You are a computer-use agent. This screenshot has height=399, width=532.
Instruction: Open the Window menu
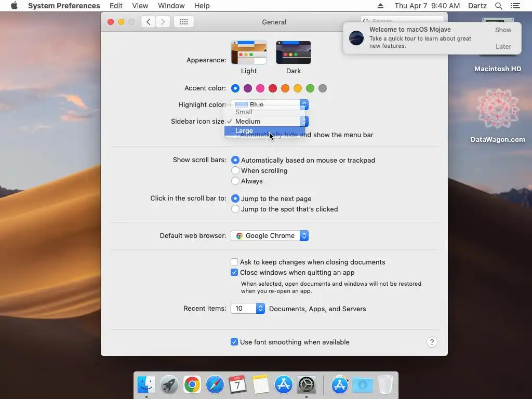tap(171, 6)
